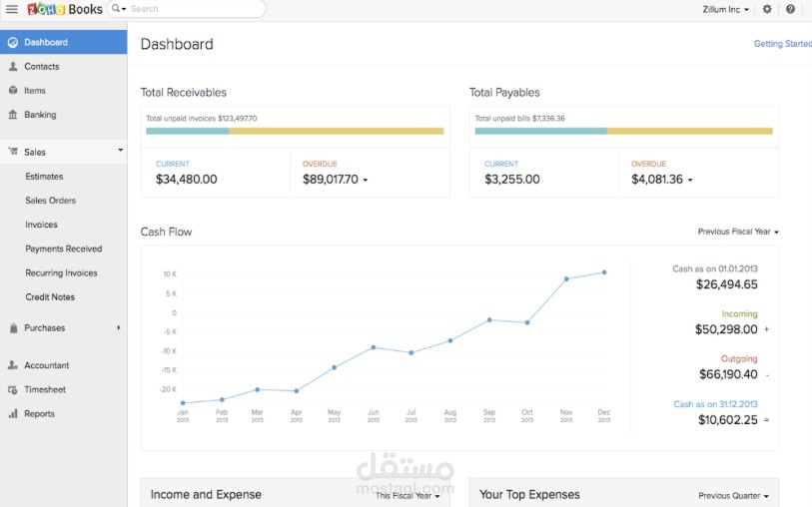Open Recurring Invoices from the sidebar
Image resolution: width=812 pixels, height=507 pixels.
coord(61,273)
